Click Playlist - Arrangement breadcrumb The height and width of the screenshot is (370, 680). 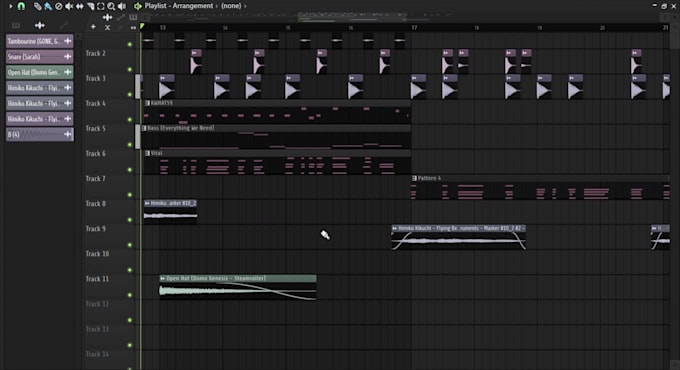tap(179, 6)
